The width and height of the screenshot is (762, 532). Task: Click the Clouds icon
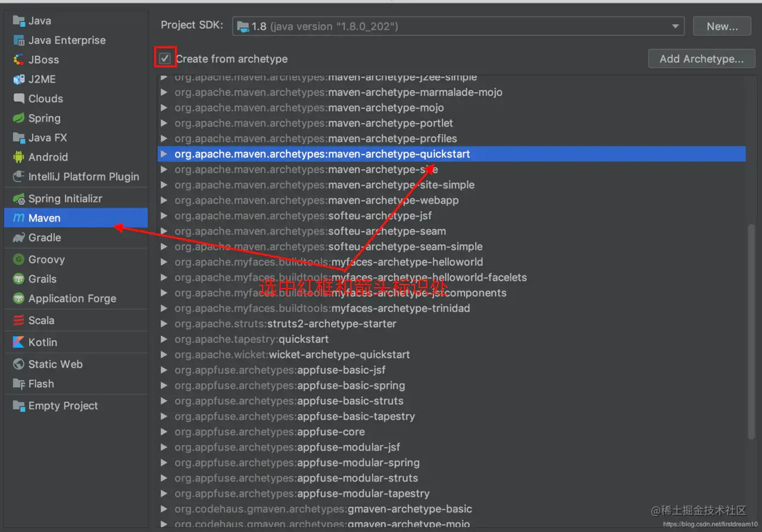click(x=18, y=99)
